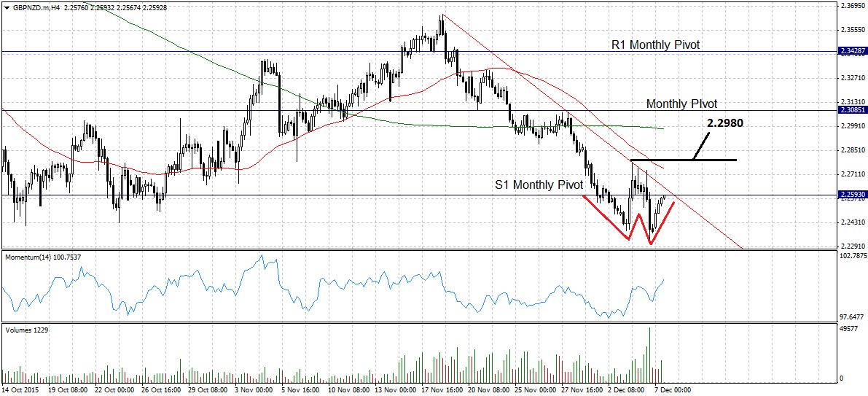Select the 97.6477 momentum scale value

click(x=852, y=317)
